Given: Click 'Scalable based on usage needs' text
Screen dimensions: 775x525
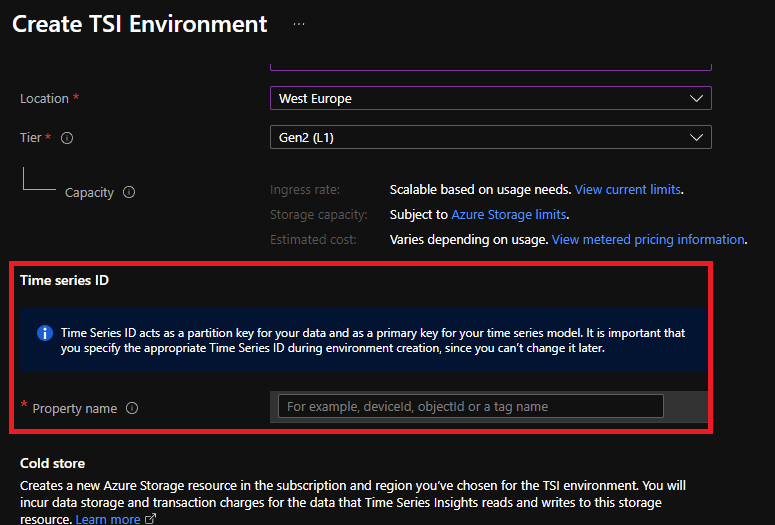Looking at the screenshot, I should pyautogui.click(x=479, y=190).
